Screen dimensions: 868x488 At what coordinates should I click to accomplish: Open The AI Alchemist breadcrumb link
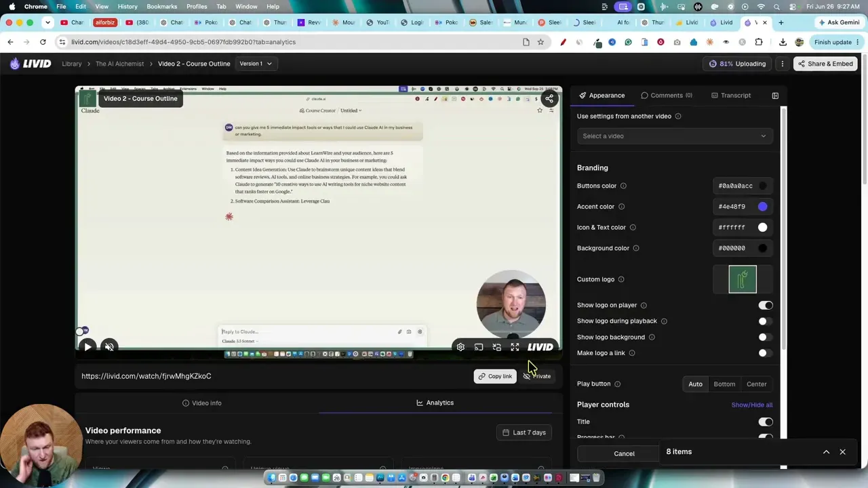coord(119,64)
